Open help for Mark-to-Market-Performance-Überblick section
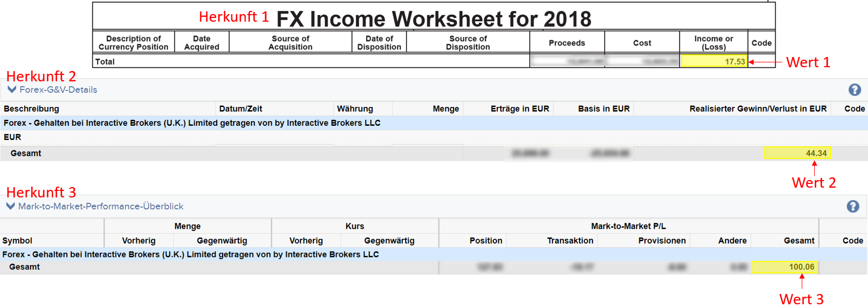Viewport: 868px width, 307px height. 853,207
